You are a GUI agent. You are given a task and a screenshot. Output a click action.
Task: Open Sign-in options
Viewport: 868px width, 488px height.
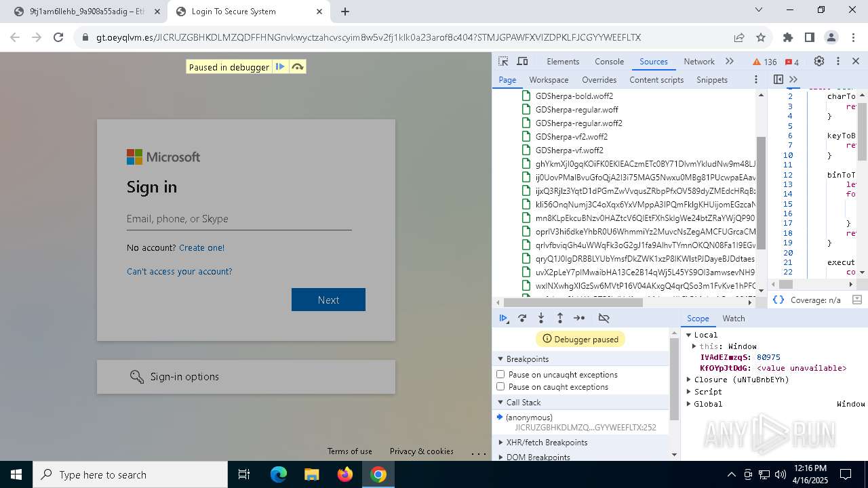click(x=245, y=376)
